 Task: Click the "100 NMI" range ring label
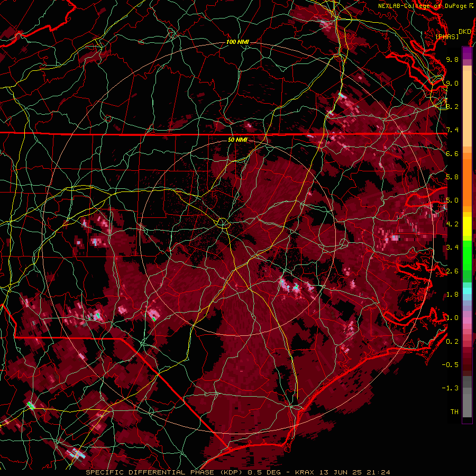[237, 42]
